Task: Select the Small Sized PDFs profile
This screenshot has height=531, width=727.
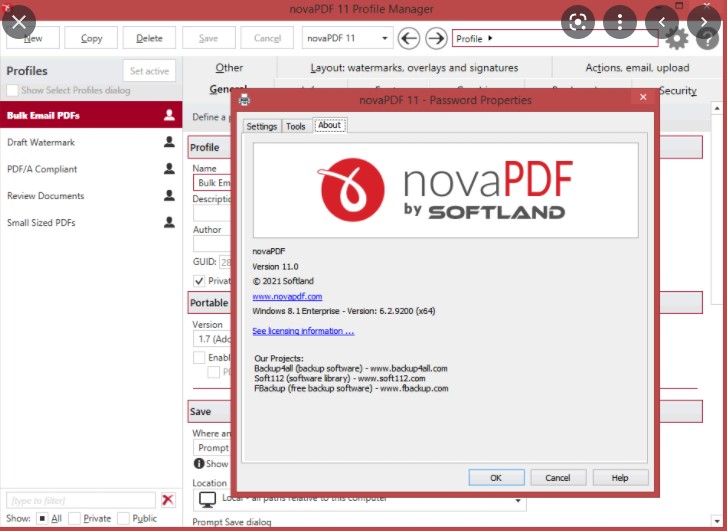Action: [91, 223]
